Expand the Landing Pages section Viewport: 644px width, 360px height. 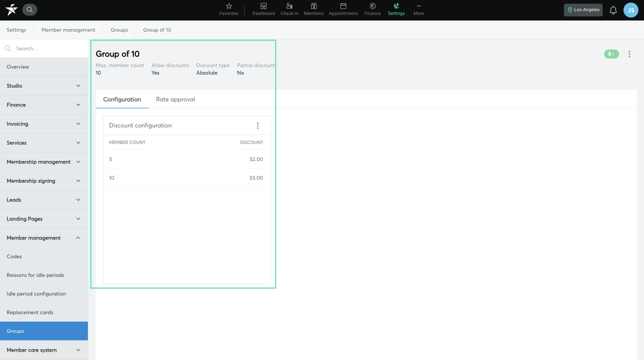coord(44,219)
